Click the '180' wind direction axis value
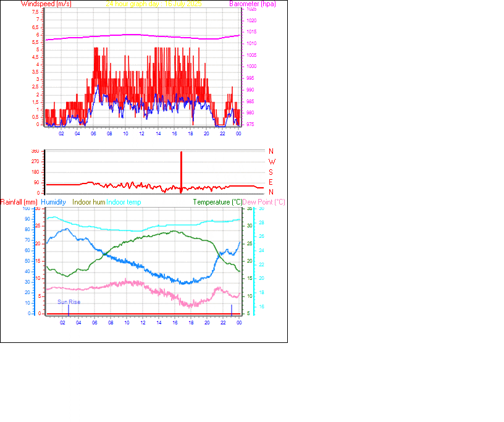The image size is (504, 422). tap(35, 172)
